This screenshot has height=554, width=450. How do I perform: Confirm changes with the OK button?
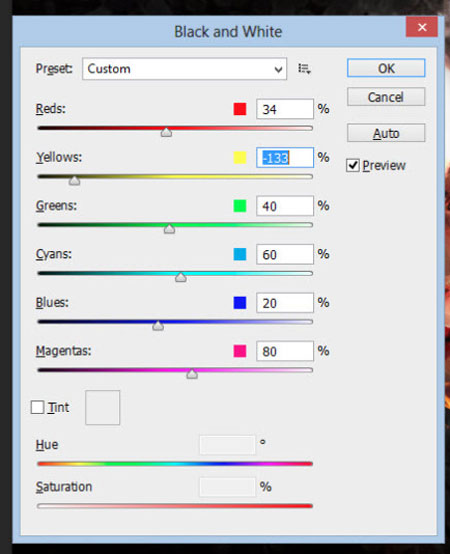(386, 68)
